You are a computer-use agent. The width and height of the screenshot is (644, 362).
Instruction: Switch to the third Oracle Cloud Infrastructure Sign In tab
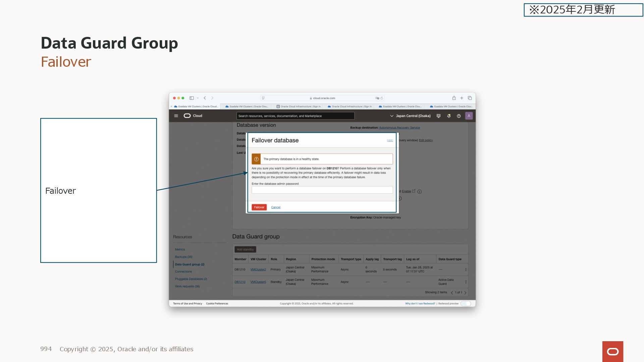click(298, 107)
